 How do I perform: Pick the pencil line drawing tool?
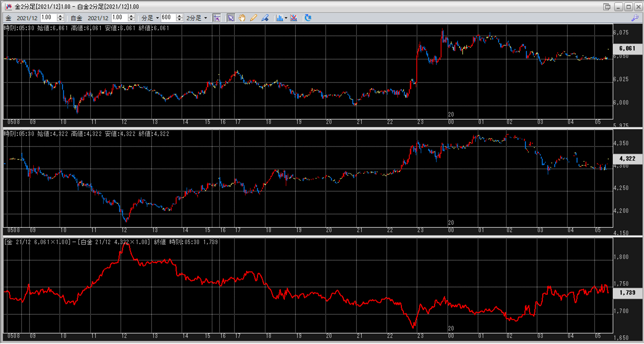pos(254,18)
